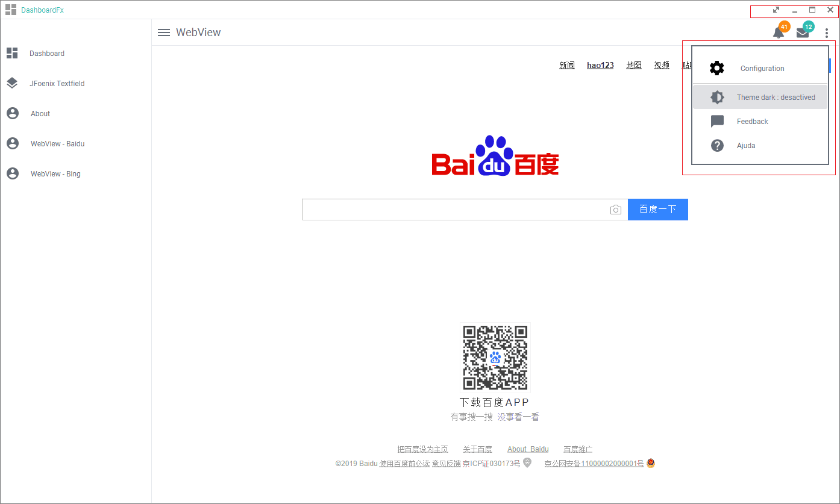Click the Ajuda help question icon
This screenshot has width=840, height=504.
point(717,145)
